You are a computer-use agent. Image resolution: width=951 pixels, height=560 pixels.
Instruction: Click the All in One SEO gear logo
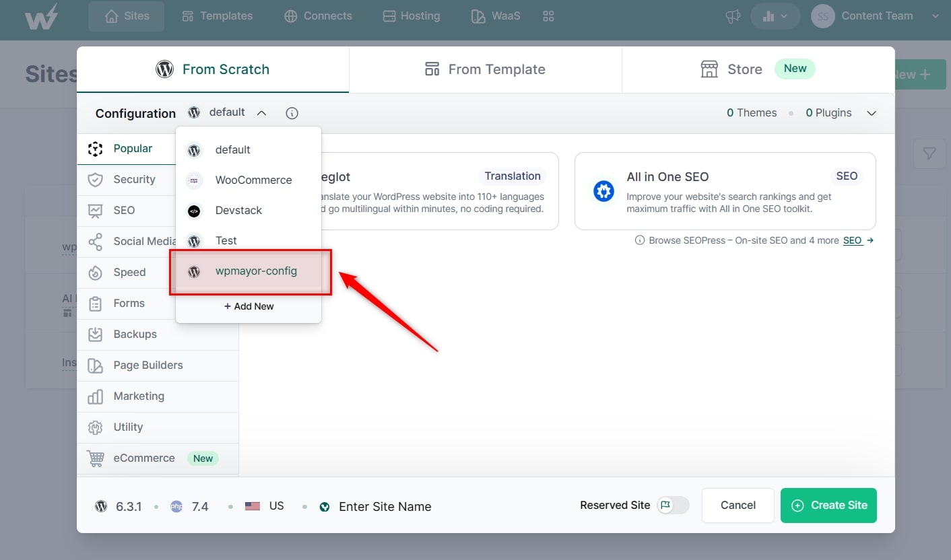point(603,191)
